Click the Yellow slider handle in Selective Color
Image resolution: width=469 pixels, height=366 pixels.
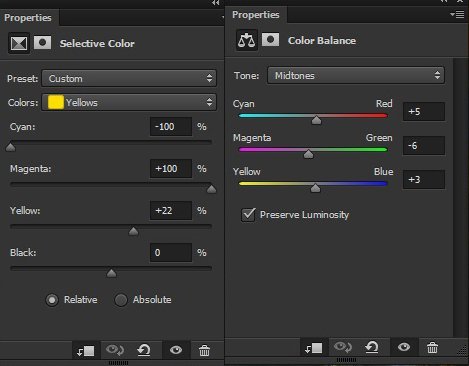pos(133,231)
